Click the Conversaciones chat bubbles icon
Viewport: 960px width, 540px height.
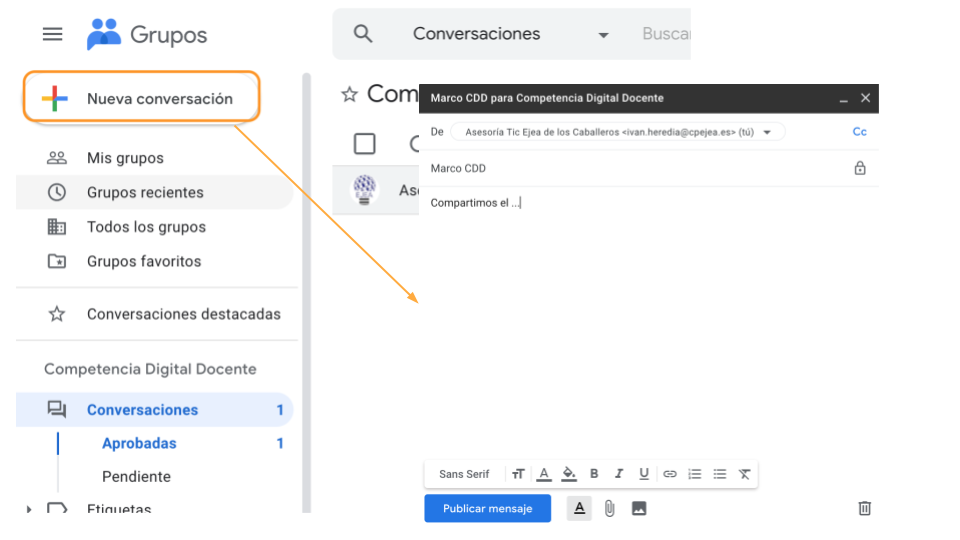57,409
